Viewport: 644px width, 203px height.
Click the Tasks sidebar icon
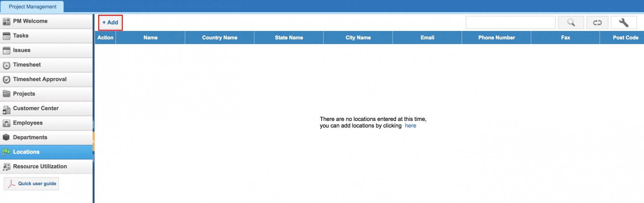point(6,36)
